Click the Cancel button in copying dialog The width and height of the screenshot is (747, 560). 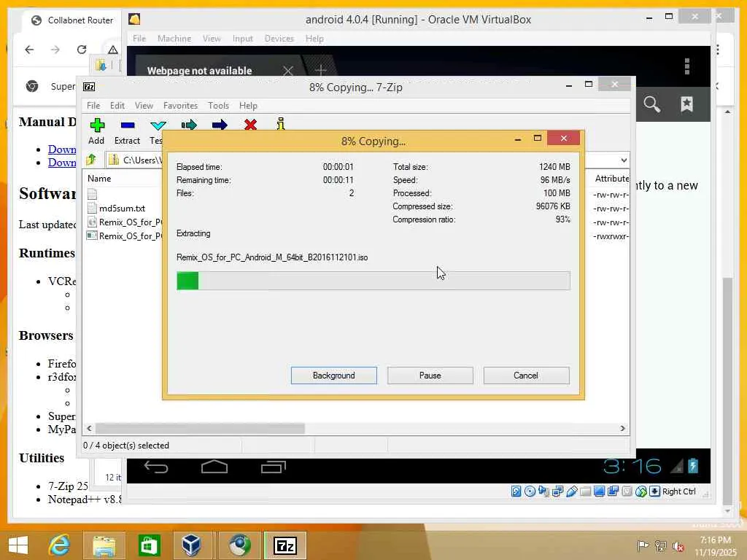tap(526, 376)
